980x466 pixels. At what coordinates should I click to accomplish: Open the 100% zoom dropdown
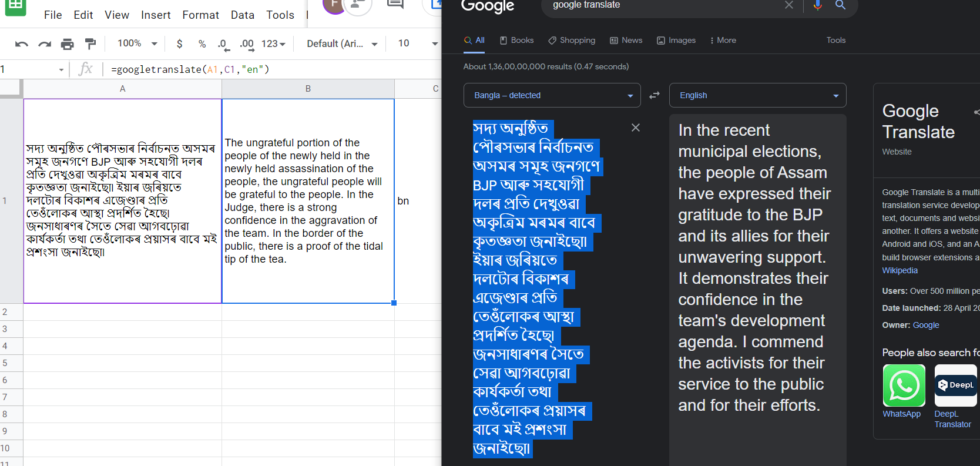point(137,43)
